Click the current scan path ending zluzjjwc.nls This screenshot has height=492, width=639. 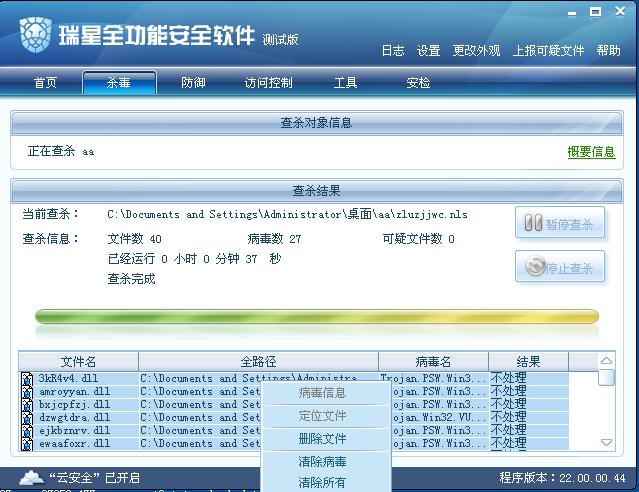click(x=287, y=214)
